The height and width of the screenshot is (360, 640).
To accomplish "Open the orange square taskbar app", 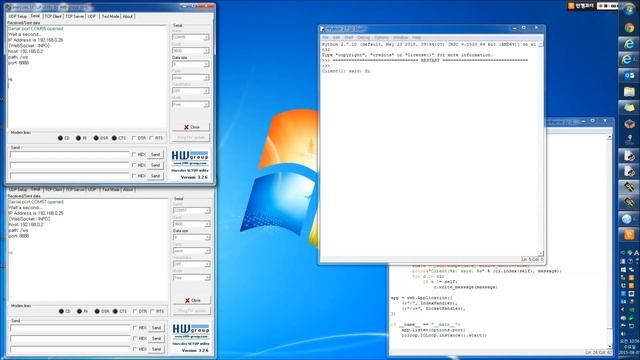I will click(629, 235).
